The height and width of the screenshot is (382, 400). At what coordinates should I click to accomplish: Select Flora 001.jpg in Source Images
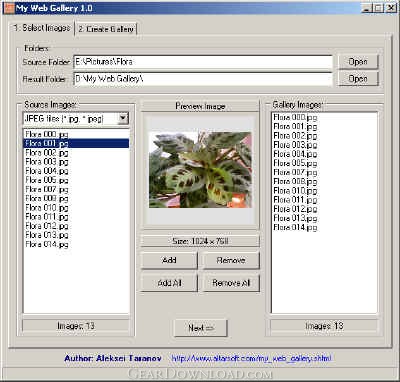pyautogui.click(x=76, y=143)
